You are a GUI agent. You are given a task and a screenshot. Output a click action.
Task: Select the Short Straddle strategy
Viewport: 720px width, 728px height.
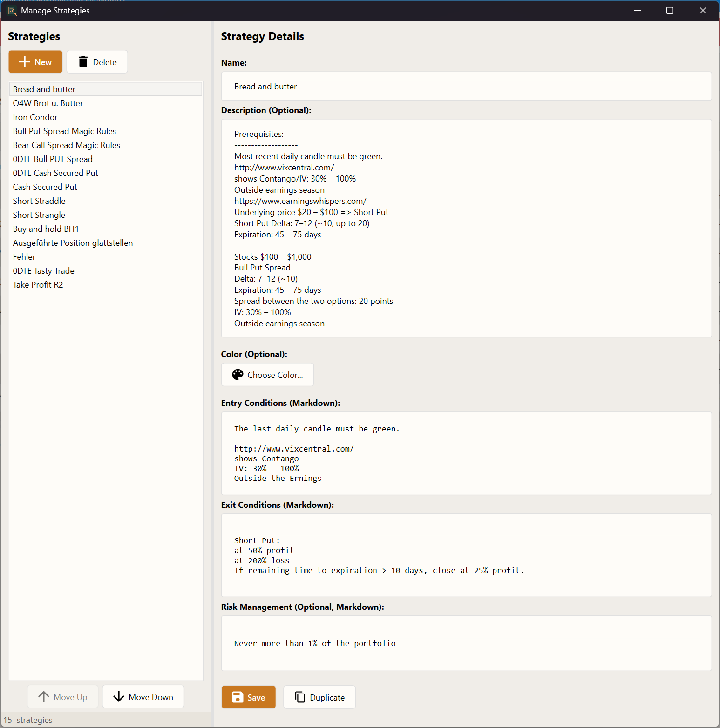(106, 201)
